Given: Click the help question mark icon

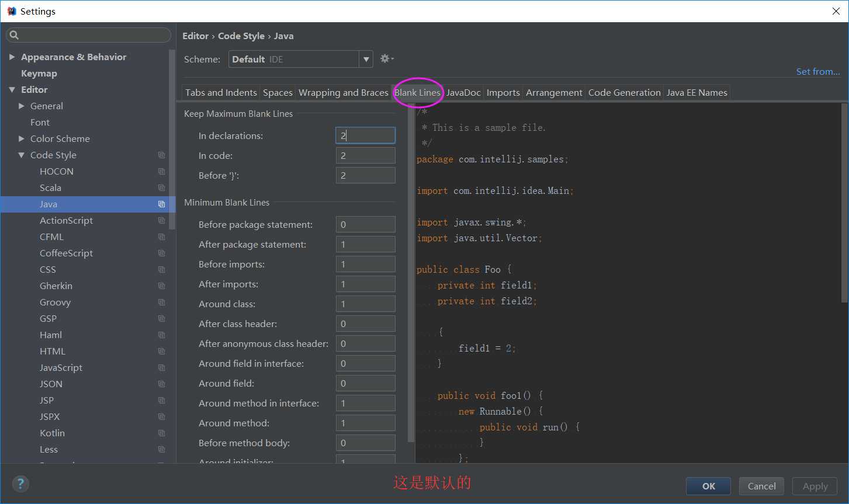Looking at the screenshot, I should coord(20,484).
